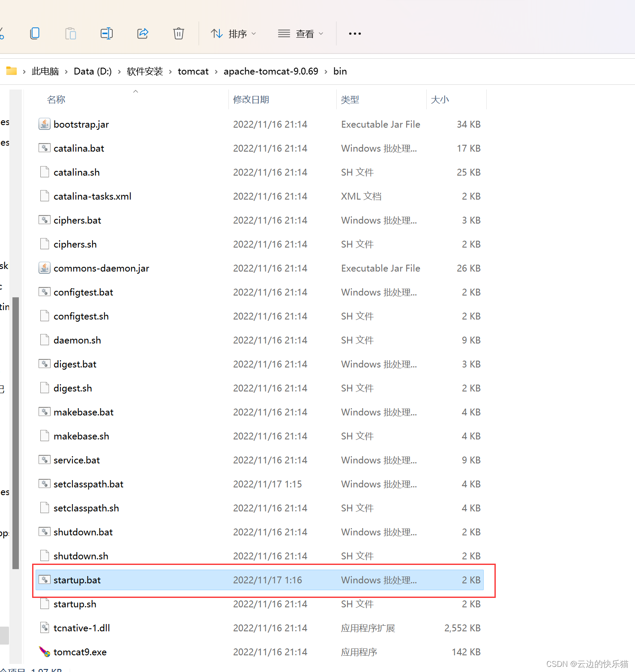
Task: Open the 查看 view dropdown
Action: pos(300,34)
